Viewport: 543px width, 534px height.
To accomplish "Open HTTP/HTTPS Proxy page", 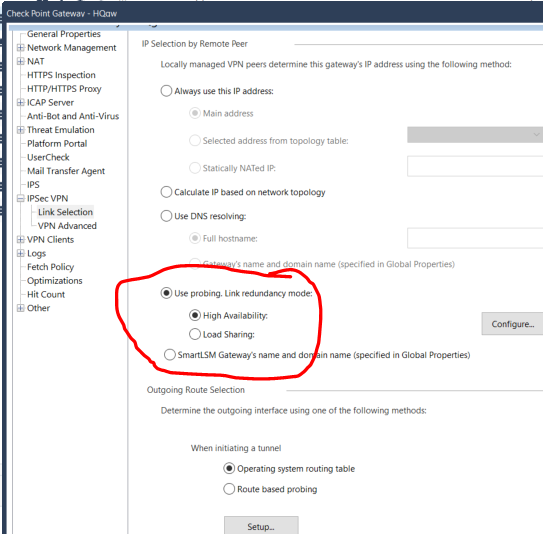I will coord(64,89).
